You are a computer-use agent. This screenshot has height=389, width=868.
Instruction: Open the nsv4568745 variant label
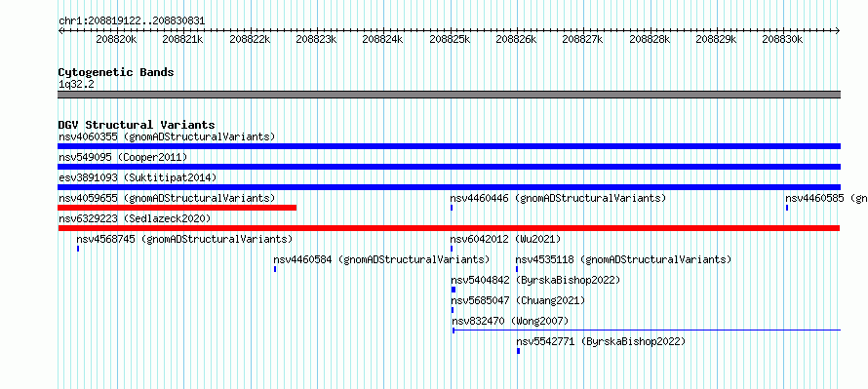point(184,239)
